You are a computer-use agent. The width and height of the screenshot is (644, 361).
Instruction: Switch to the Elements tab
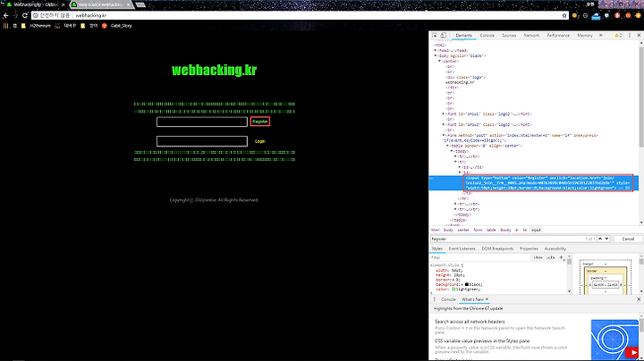click(463, 36)
